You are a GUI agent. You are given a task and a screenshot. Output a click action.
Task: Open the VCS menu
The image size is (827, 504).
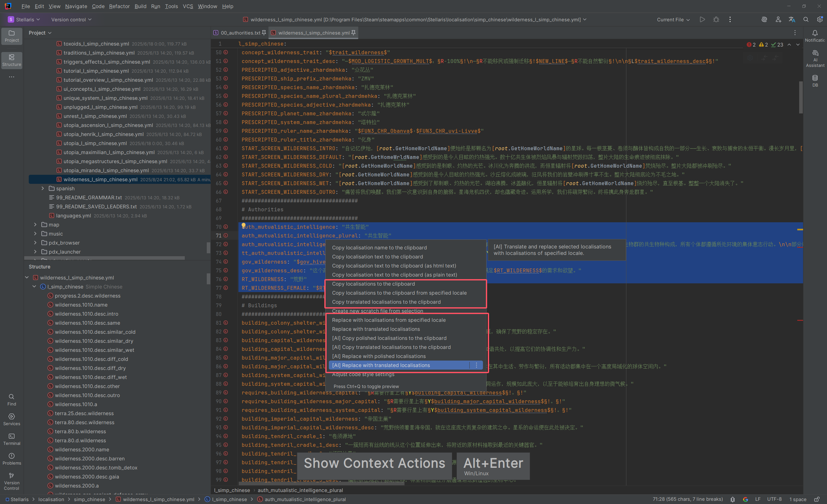click(188, 6)
